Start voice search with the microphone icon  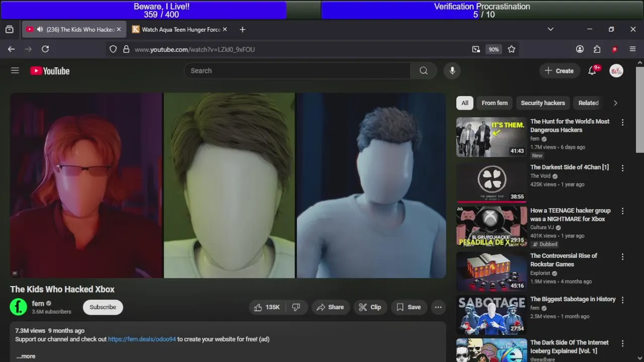[x=452, y=71]
